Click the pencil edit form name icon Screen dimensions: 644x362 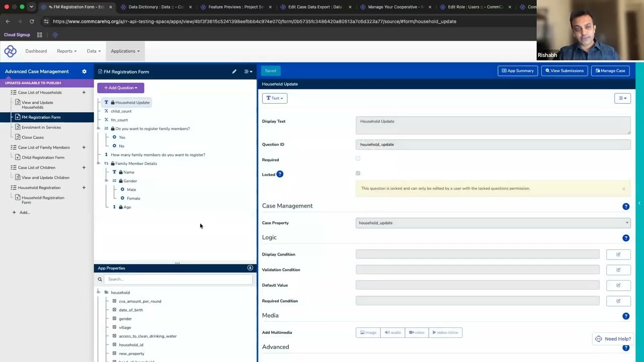(x=234, y=71)
